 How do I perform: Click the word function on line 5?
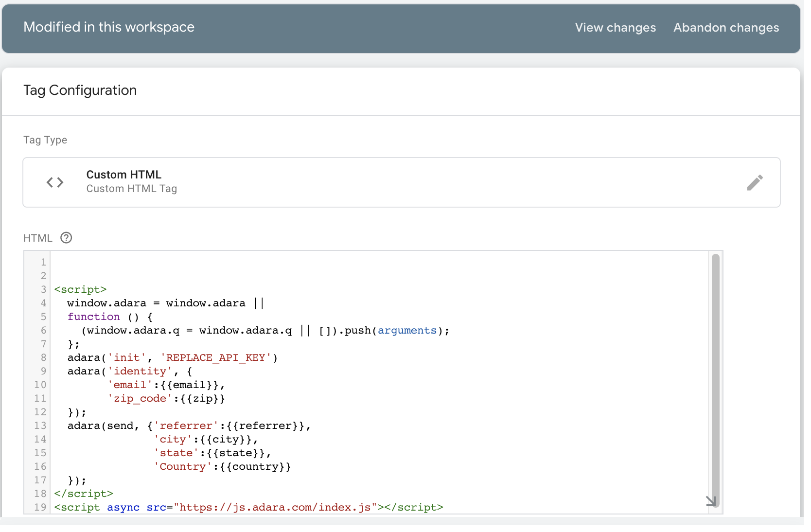point(94,317)
